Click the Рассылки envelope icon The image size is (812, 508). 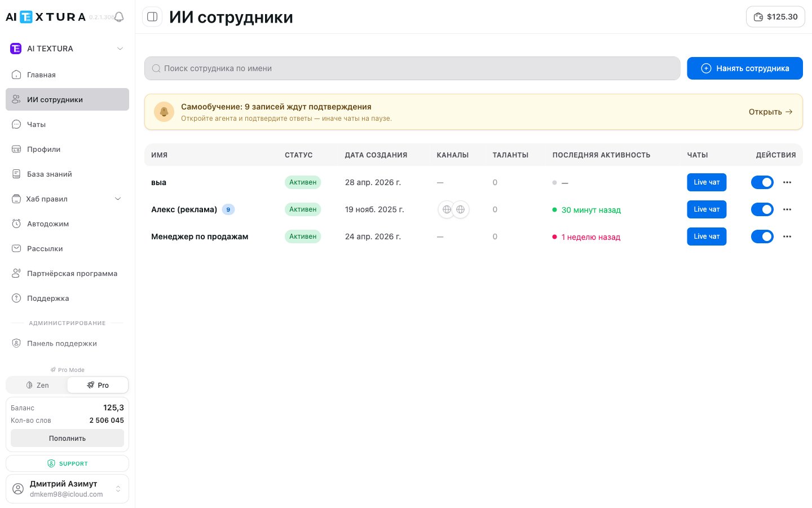(x=16, y=248)
